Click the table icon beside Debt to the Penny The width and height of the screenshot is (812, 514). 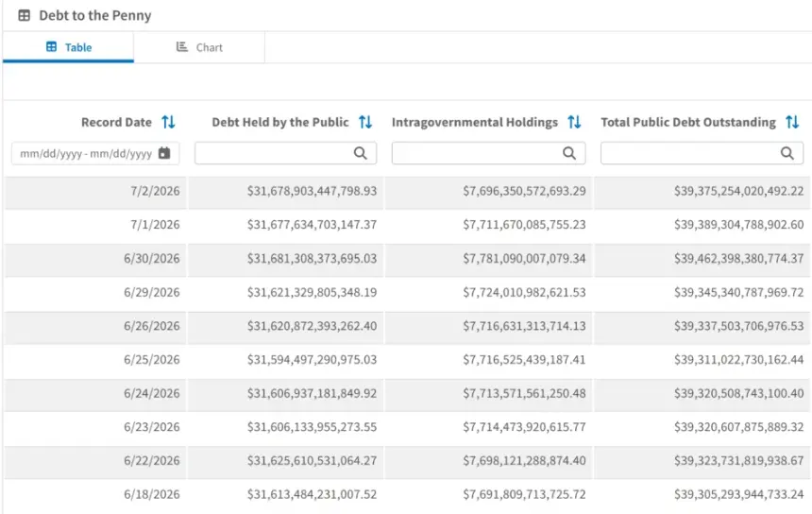[x=24, y=15]
